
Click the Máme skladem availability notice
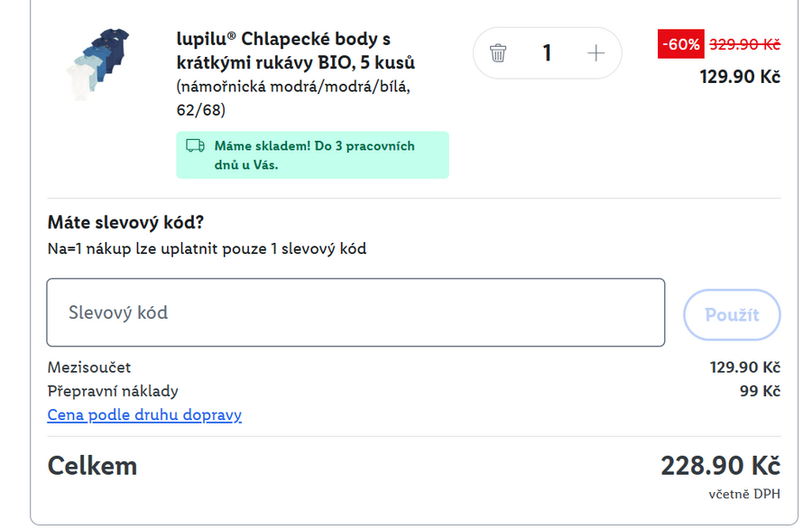(x=313, y=155)
